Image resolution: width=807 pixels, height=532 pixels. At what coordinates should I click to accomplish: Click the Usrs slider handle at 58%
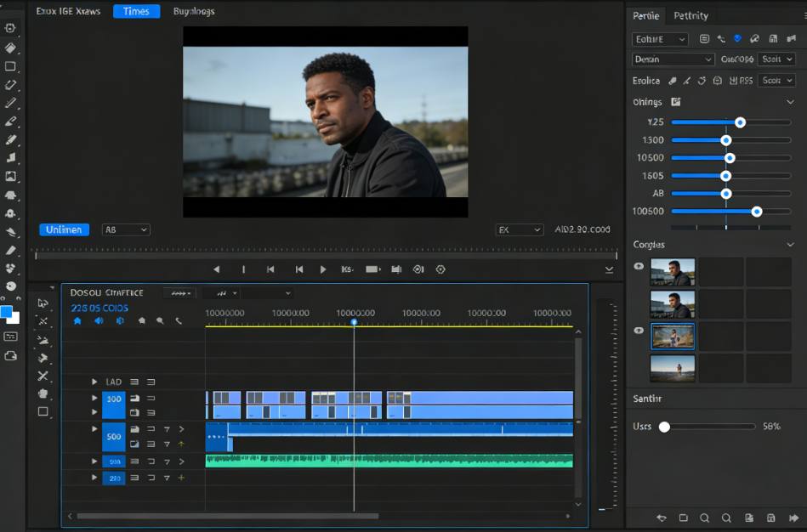663,427
